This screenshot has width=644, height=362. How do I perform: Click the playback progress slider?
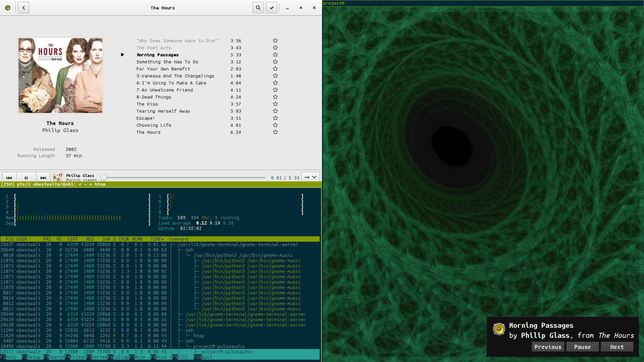184,178
